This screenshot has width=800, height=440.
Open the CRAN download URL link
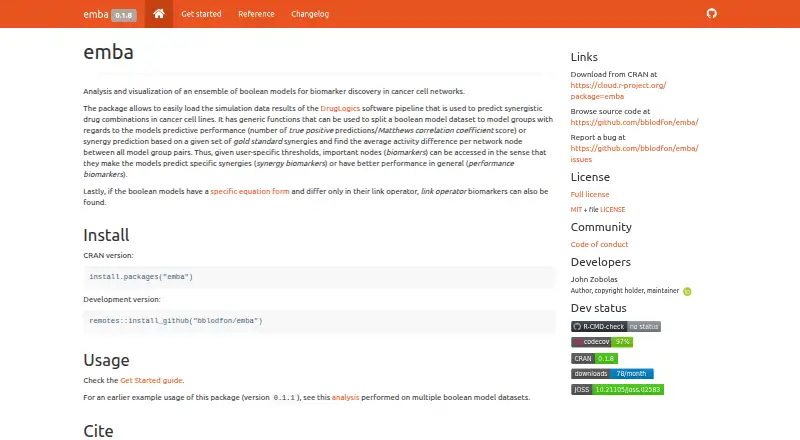[x=618, y=90]
